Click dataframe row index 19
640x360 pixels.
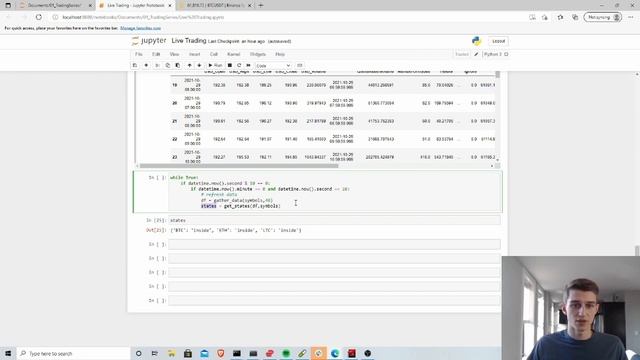174,85
